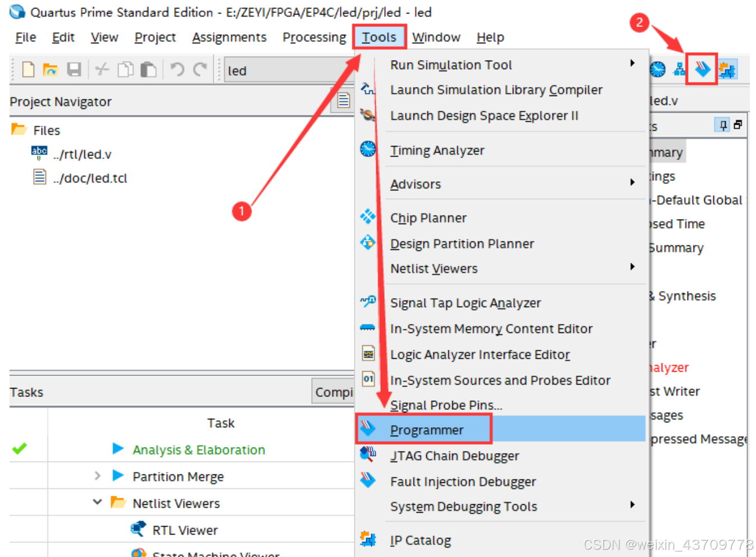The image size is (756, 557).
Task: Click the Programmer icon in top-right toolbar
Action: [702, 70]
